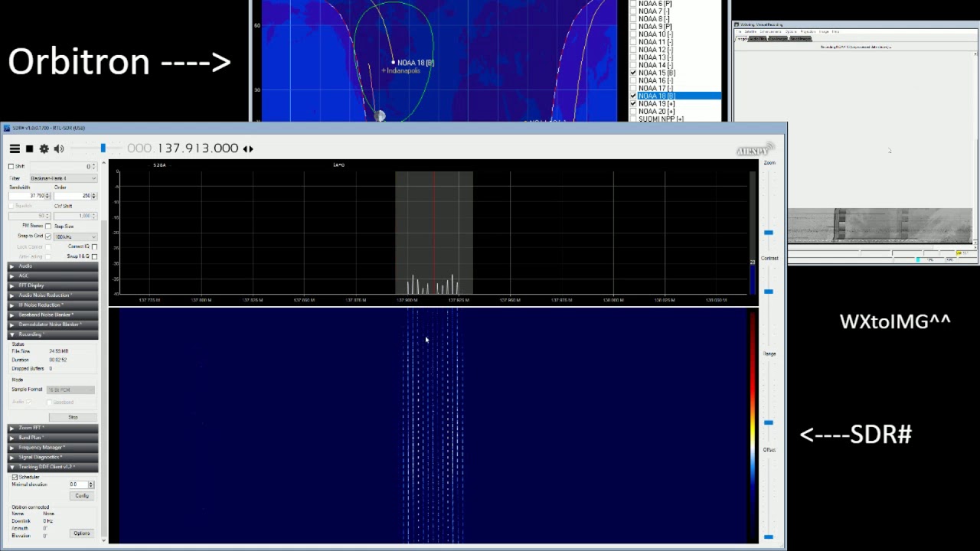Expand the Frequency Manager panel
This screenshot has width=980, height=551.
[54, 448]
